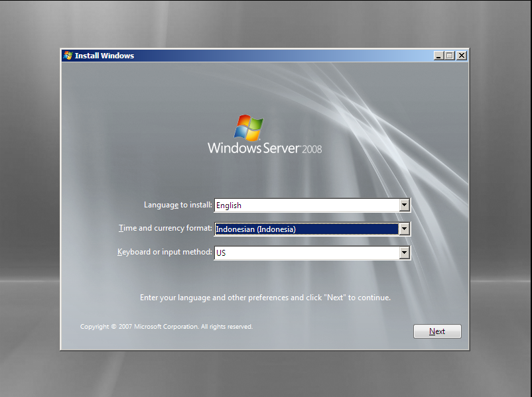Image resolution: width=532 pixels, height=397 pixels.
Task: Close the Install Windows dialog
Action: (x=462, y=56)
